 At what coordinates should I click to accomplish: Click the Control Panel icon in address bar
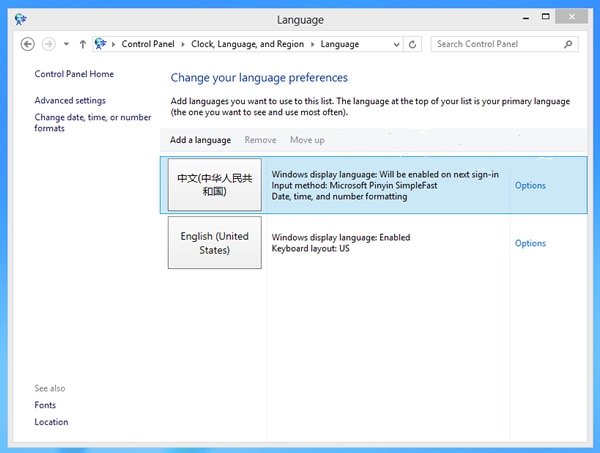(102, 44)
